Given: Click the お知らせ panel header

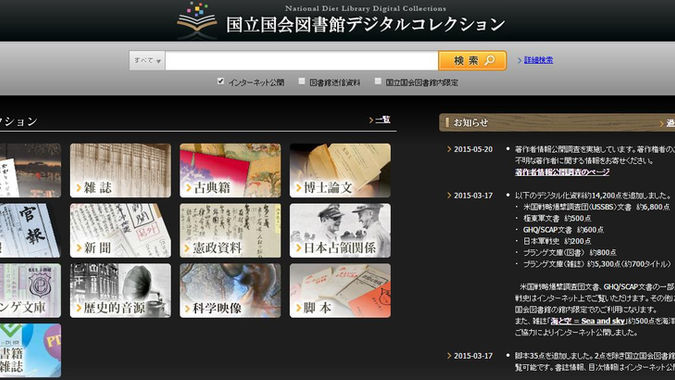Looking at the screenshot, I should (557, 123).
